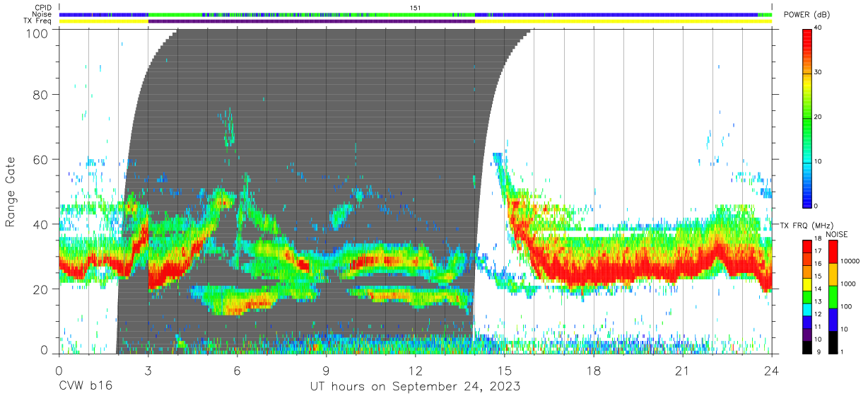The width and height of the screenshot is (868, 401).
Task: Click hour tick label 24
Action: point(772,371)
